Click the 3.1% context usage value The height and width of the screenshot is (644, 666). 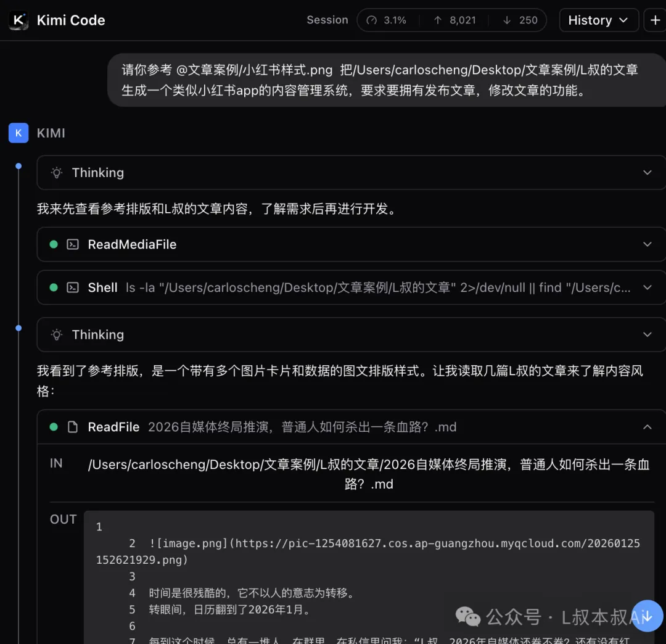(x=395, y=20)
